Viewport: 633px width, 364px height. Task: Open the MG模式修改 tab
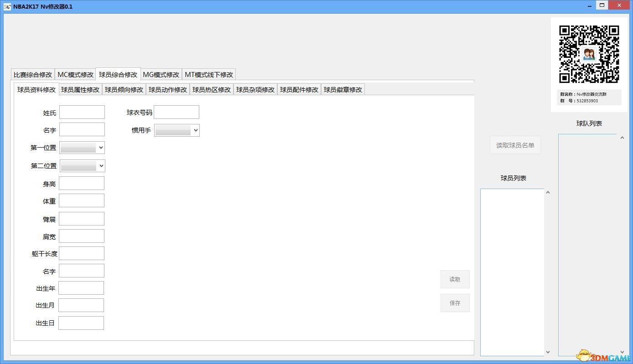(161, 75)
